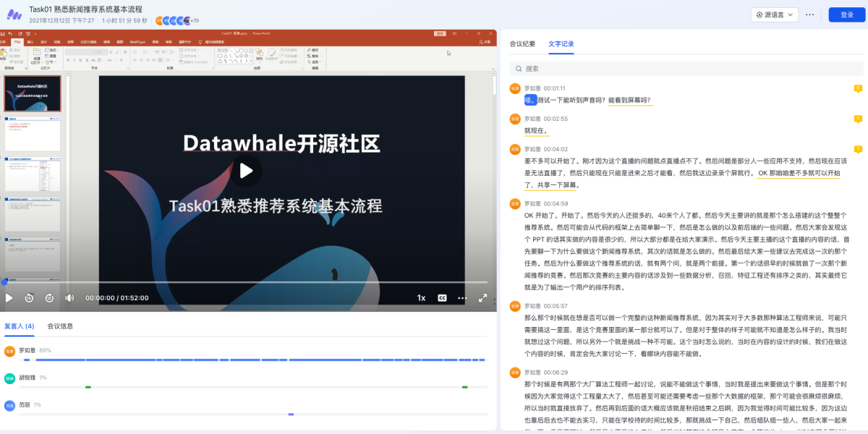The width and height of the screenshot is (868, 434).
Task: Open more options in the video player
Action: tap(462, 297)
